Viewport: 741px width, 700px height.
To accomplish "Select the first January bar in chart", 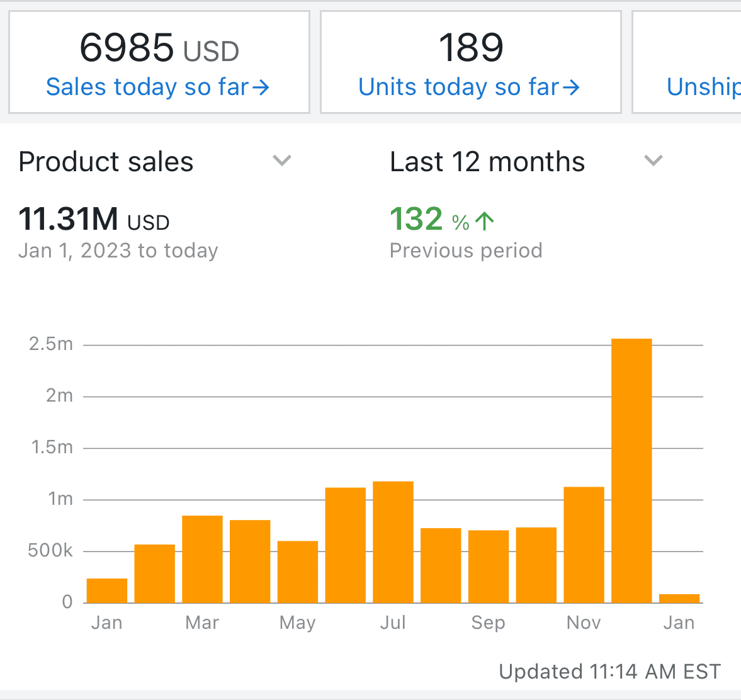I will [107, 590].
